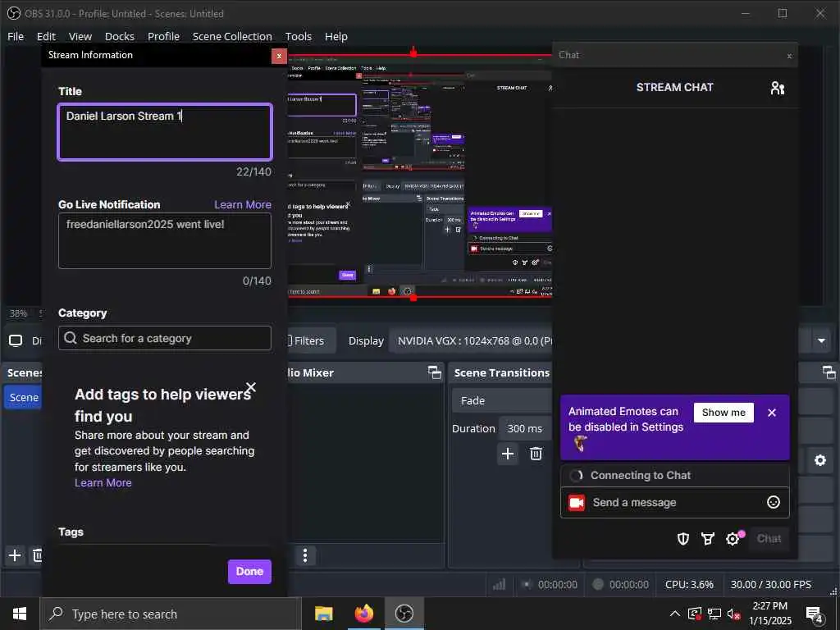Image resolution: width=840 pixels, height=630 pixels.
Task: Click the Chat send button
Action: click(x=769, y=538)
